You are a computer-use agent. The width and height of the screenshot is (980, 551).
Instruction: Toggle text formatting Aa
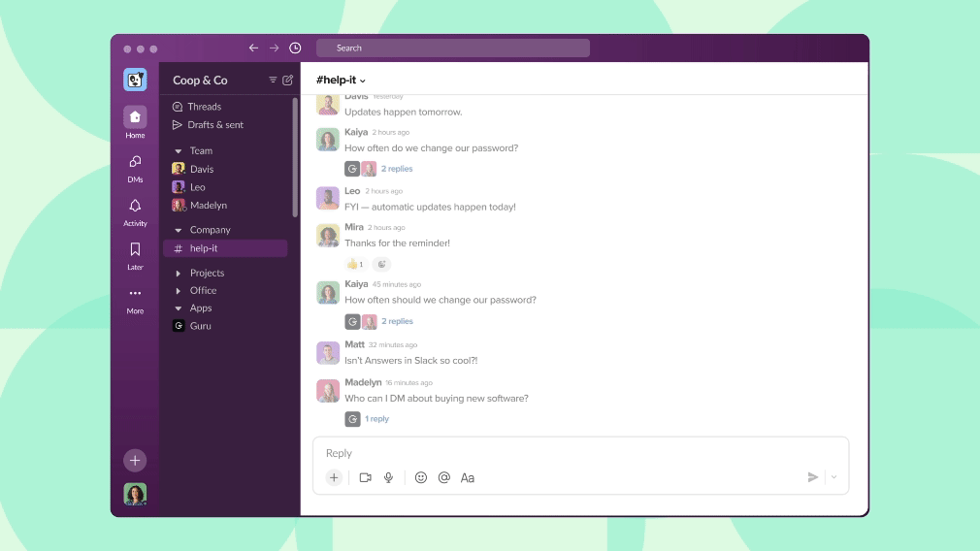click(x=468, y=478)
